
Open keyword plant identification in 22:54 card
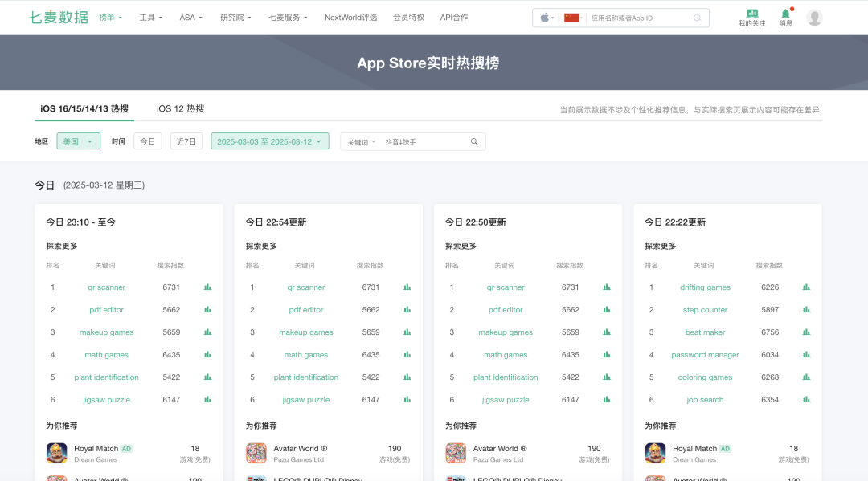pyautogui.click(x=305, y=377)
